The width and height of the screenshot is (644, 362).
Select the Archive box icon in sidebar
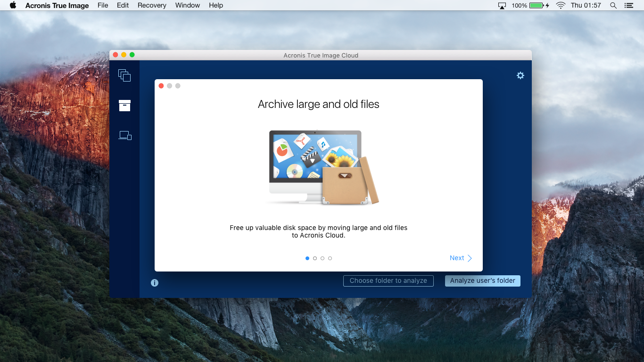[124, 106]
